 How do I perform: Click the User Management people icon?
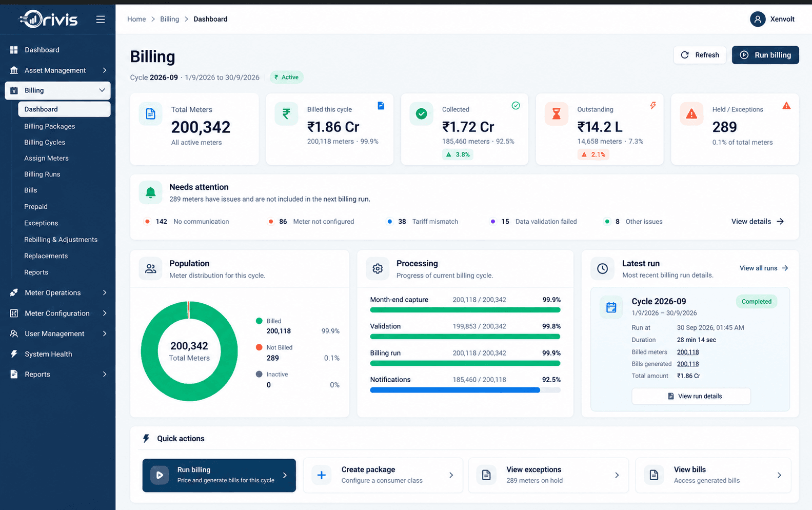(x=14, y=334)
